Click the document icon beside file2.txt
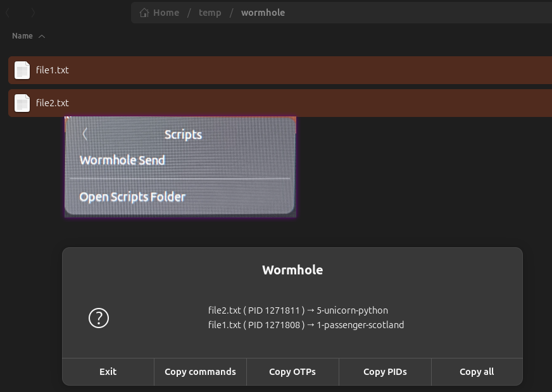This screenshot has width=552, height=392. [x=22, y=102]
